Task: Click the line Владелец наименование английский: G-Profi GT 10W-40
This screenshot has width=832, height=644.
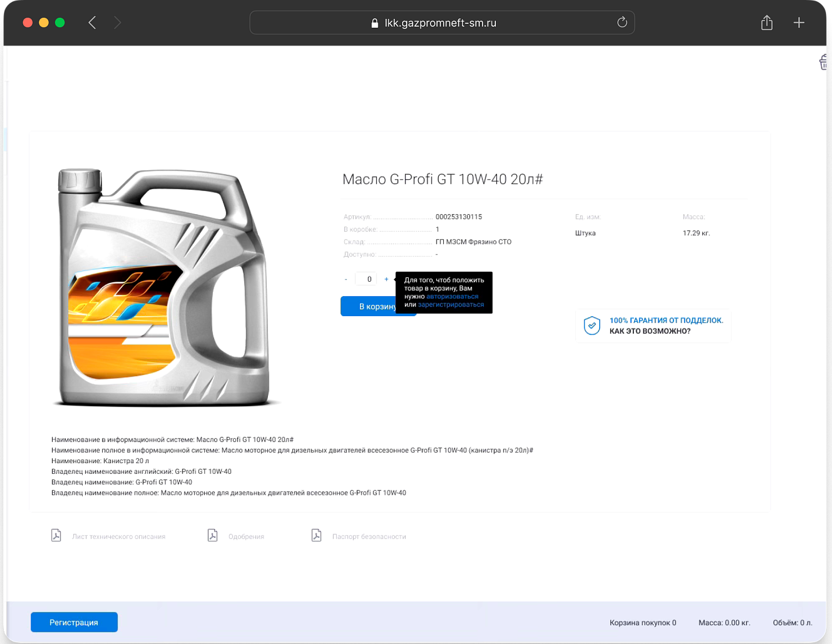Action: tap(141, 471)
